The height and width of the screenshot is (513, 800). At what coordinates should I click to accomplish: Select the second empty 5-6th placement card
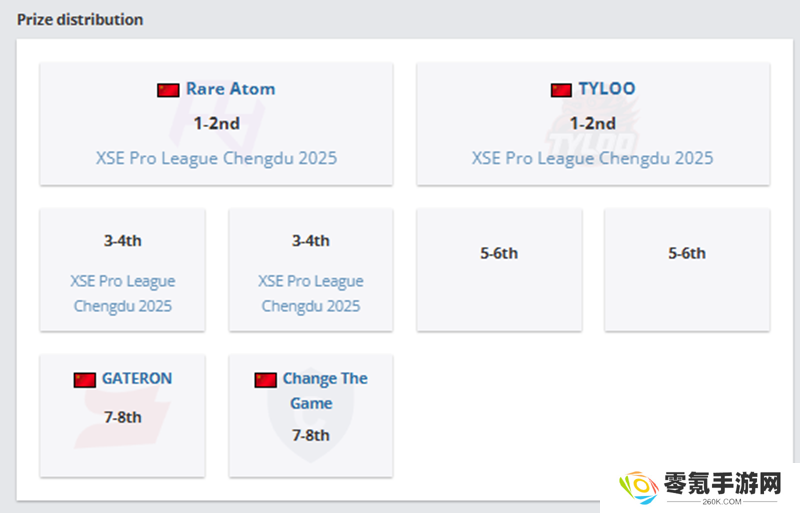coord(687,270)
